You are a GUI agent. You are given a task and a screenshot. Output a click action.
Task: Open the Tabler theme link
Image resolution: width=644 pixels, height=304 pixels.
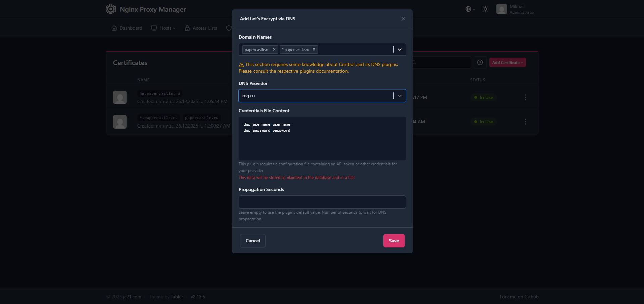coord(177,297)
